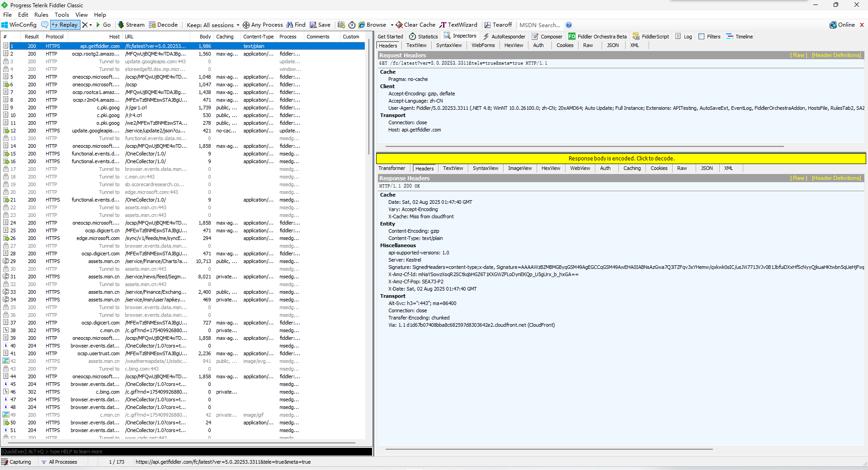Toggle Decode mode in toolbar

click(x=163, y=25)
